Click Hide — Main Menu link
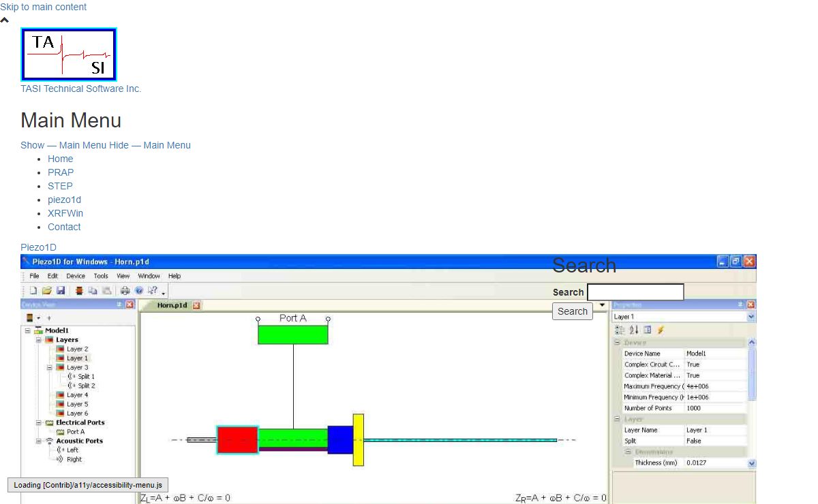The width and height of the screenshot is (818, 504). tap(150, 145)
